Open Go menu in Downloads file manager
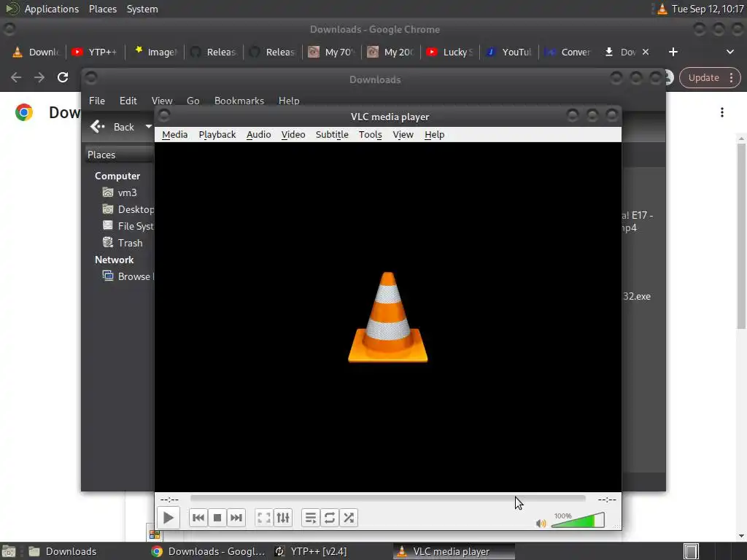This screenshot has height=560, width=747. [193, 101]
